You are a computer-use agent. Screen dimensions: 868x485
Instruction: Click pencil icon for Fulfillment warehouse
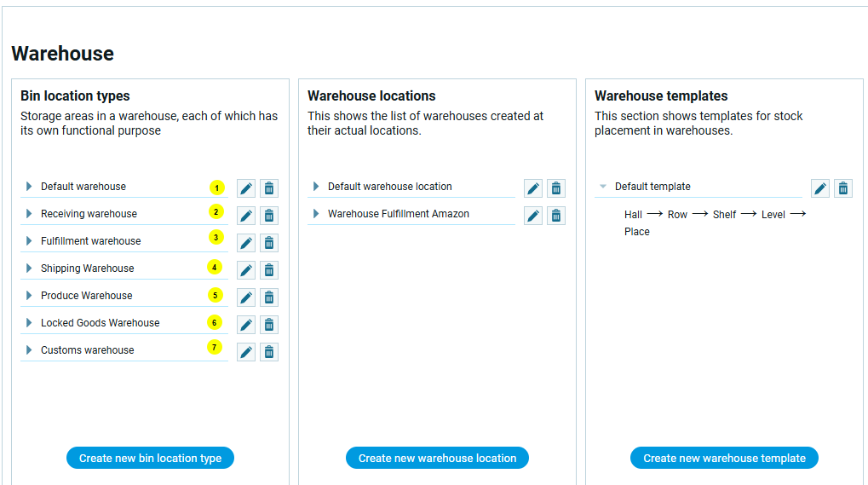click(x=246, y=243)
